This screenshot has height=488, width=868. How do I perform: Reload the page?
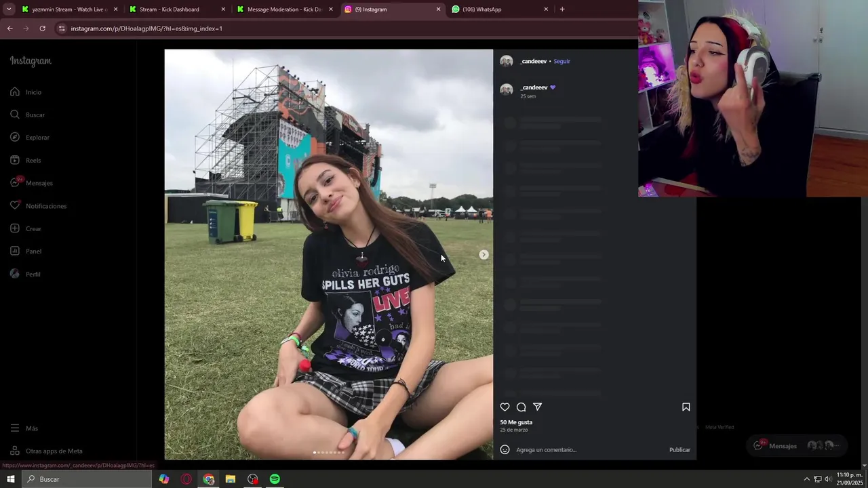42,28
